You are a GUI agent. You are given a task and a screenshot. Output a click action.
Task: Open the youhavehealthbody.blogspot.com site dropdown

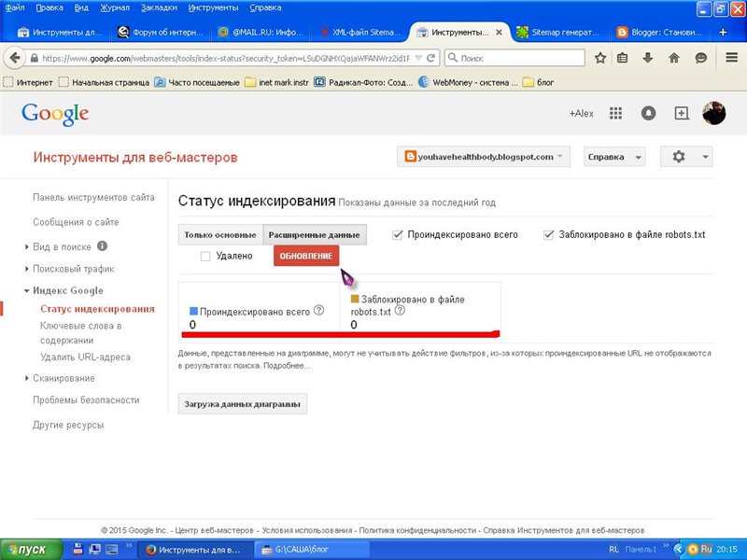483,157
